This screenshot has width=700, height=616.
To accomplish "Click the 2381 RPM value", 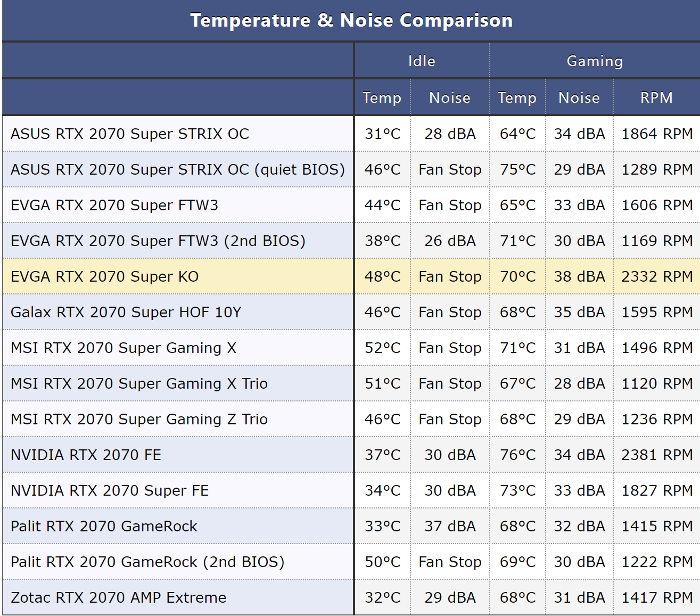I will pyautogui.click(x=657, y=455).
